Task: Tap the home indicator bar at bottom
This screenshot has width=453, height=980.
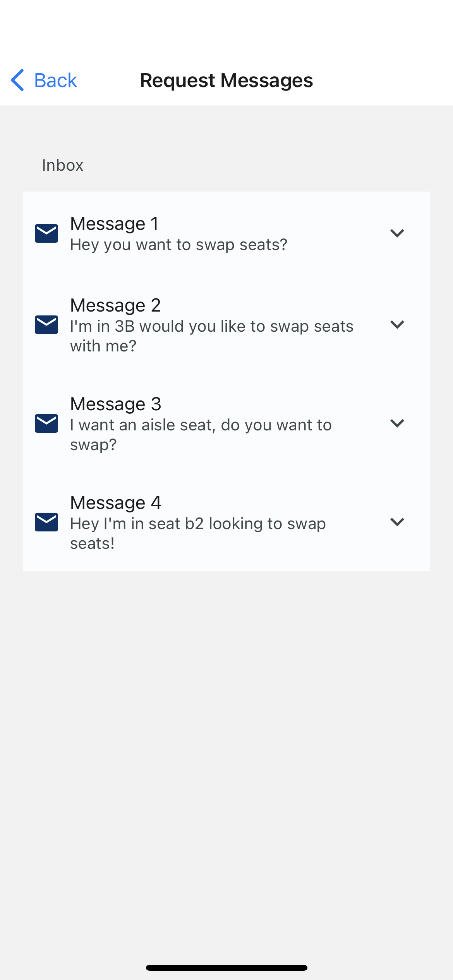Action: coord(226,968)
